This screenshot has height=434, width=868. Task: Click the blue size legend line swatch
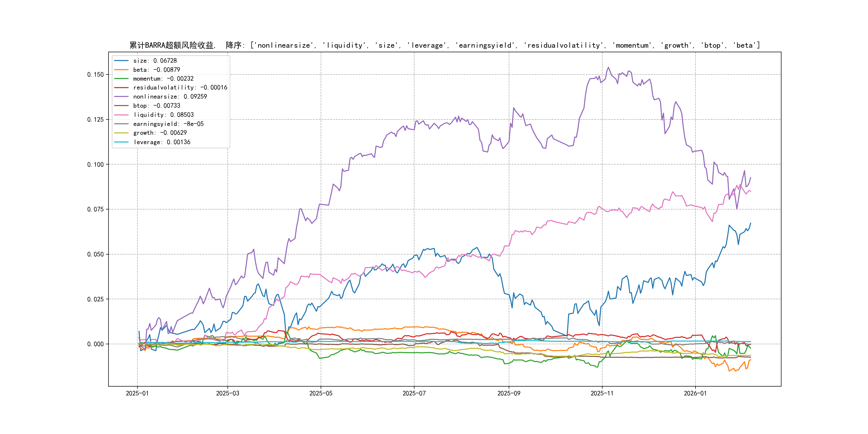point(121,61)
